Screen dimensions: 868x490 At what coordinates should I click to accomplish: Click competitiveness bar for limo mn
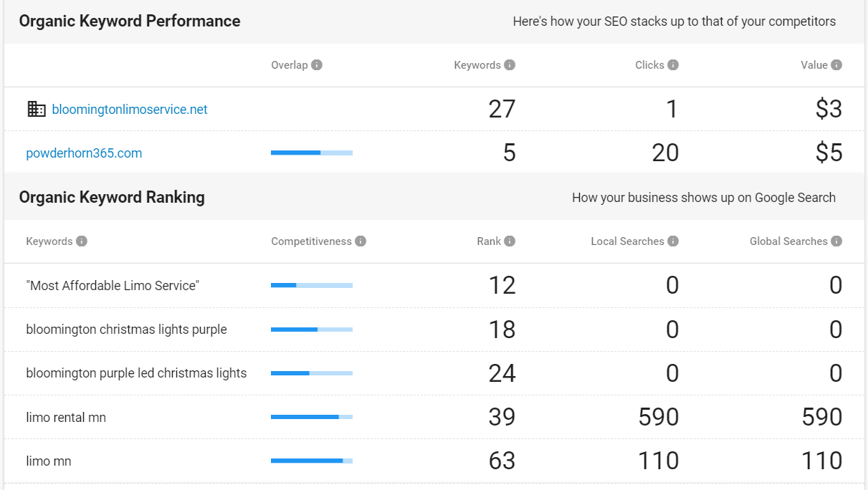pos(312,461)
